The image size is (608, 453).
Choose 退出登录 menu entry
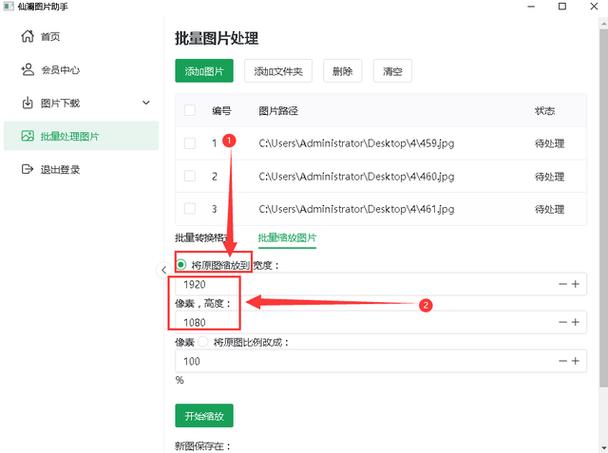tap(81, 169)
